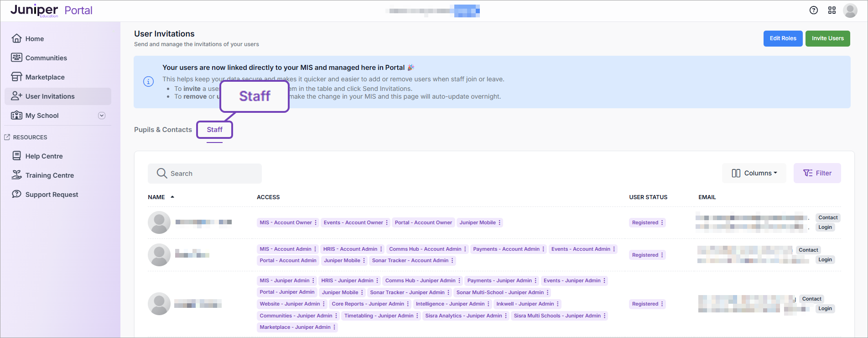The image size is (868, 338).
Task: Open kebab menu on Comms Hub - Account Admin
Action: [465, 249]
